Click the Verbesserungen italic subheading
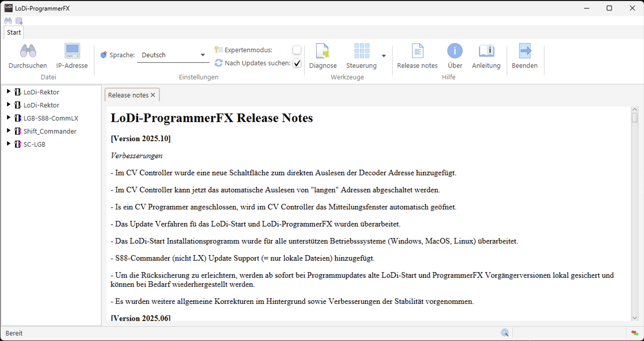 [136, 156]
